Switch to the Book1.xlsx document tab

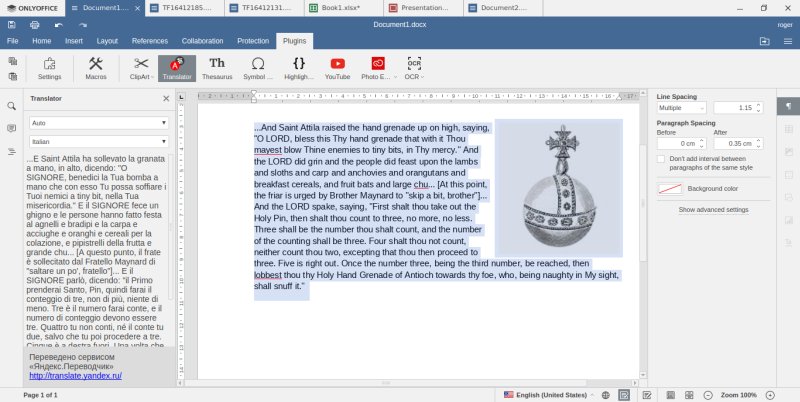pyautogui.click(x=343, y=8)
